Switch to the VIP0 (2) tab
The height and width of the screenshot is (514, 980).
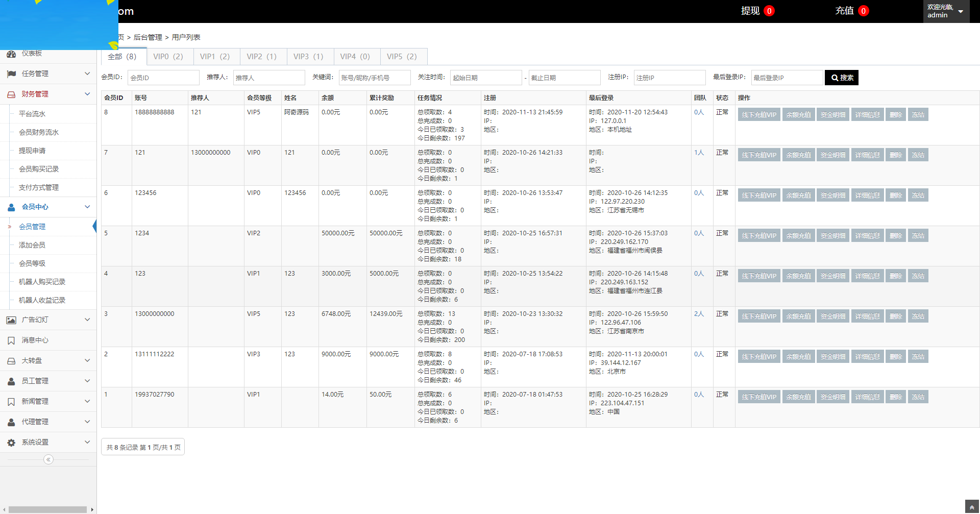click(x=169, y=56)
